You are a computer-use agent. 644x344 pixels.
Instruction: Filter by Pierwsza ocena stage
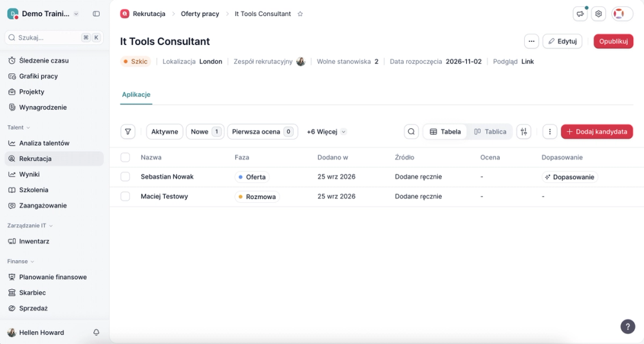[263, 132]
